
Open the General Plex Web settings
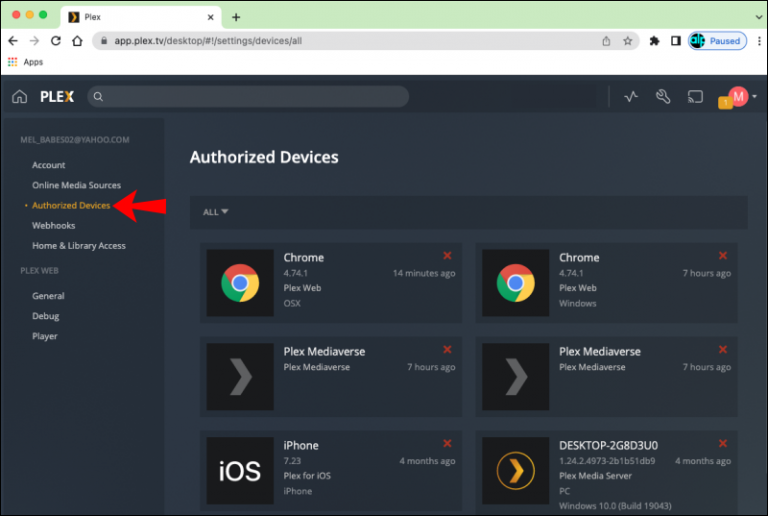[x=48, y=296]
